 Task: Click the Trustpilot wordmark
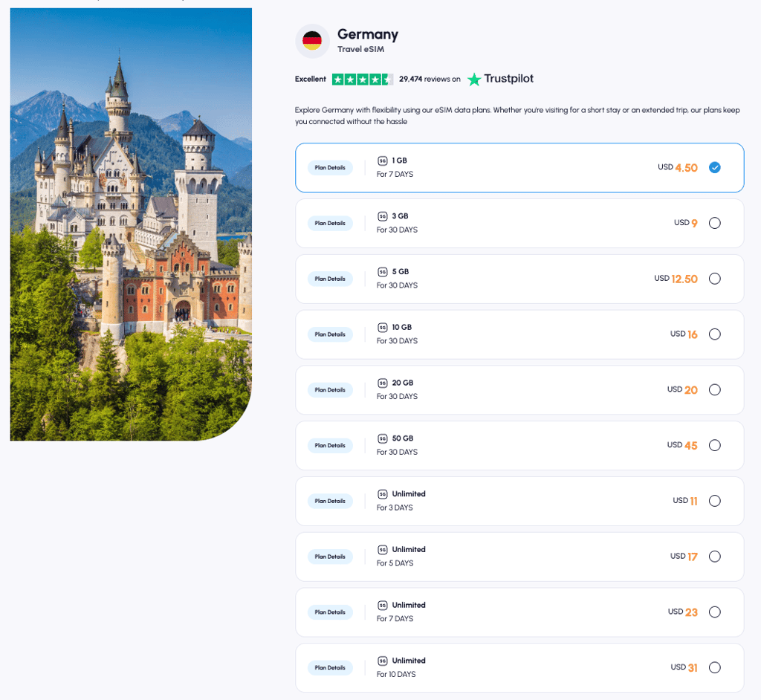tap(508, 79)
